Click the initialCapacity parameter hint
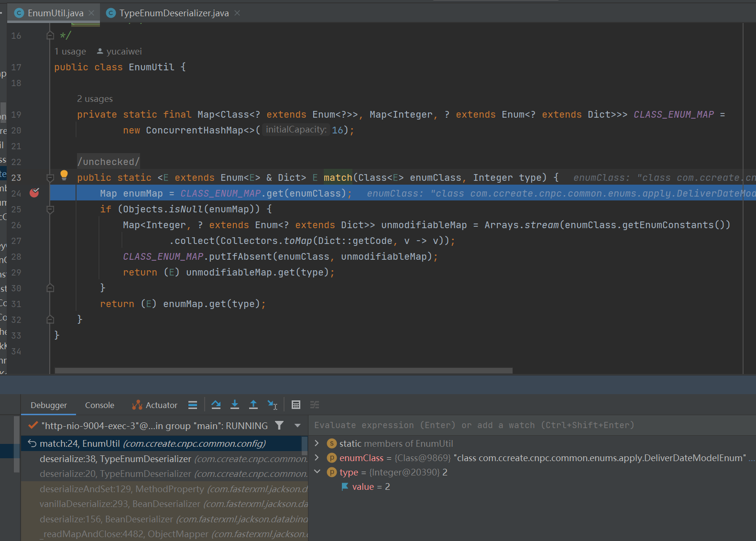The width and height of the screenshot is (756, 541). click(x=296, y=130)
